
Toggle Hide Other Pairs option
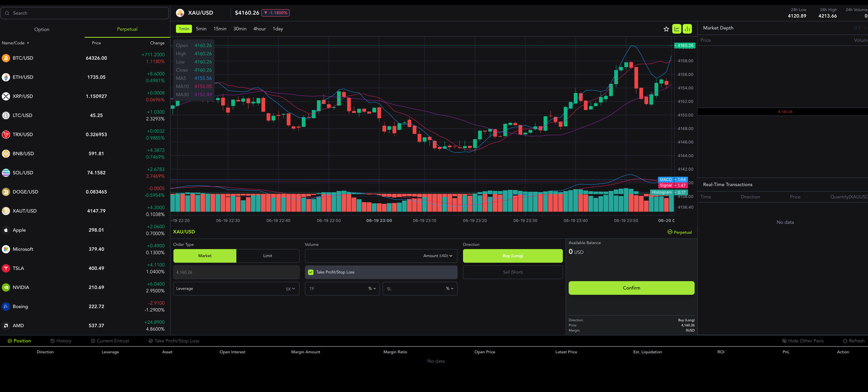803,341
